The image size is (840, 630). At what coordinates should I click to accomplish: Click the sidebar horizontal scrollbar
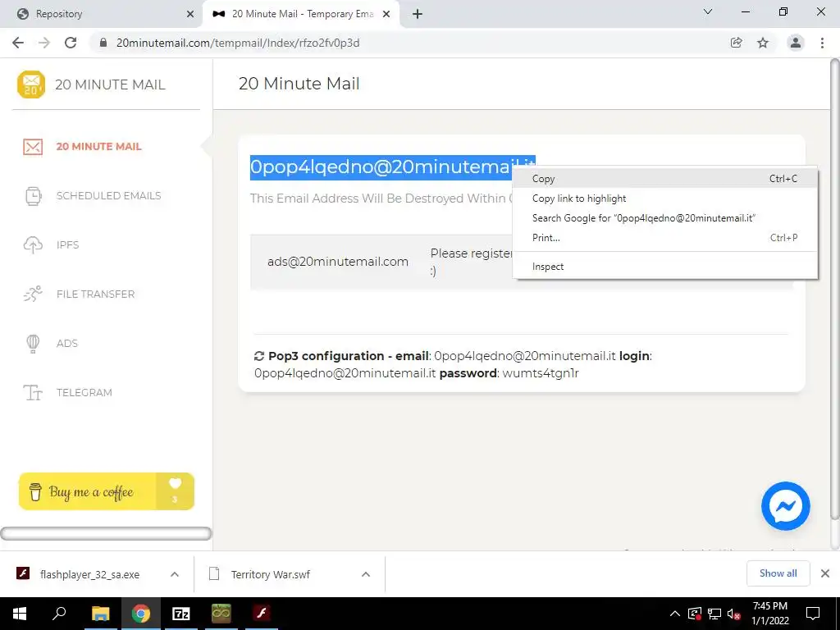[x=106, y=533]
